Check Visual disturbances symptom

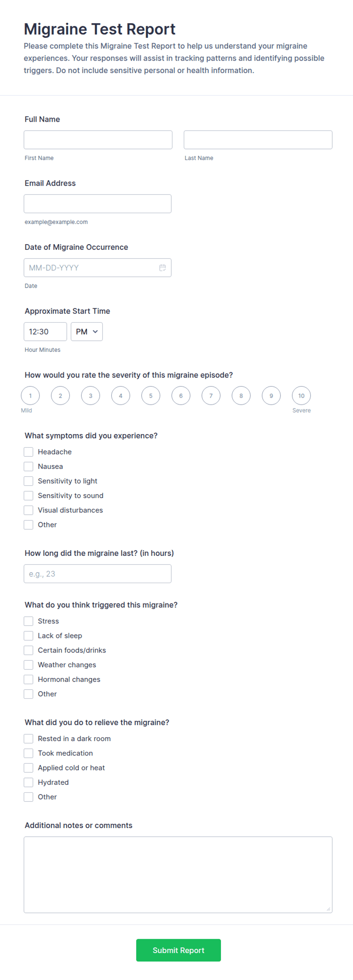(x=28, y=510)
